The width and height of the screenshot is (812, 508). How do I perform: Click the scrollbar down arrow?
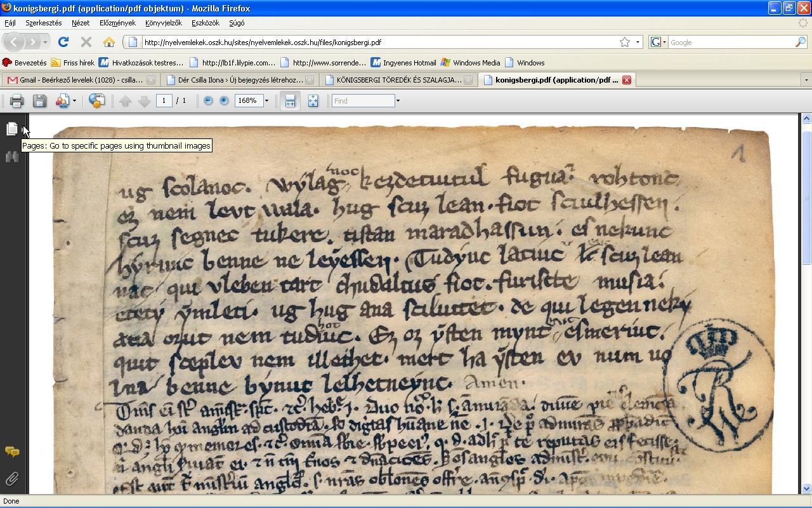pyautogui.click(x=806, y=488)
